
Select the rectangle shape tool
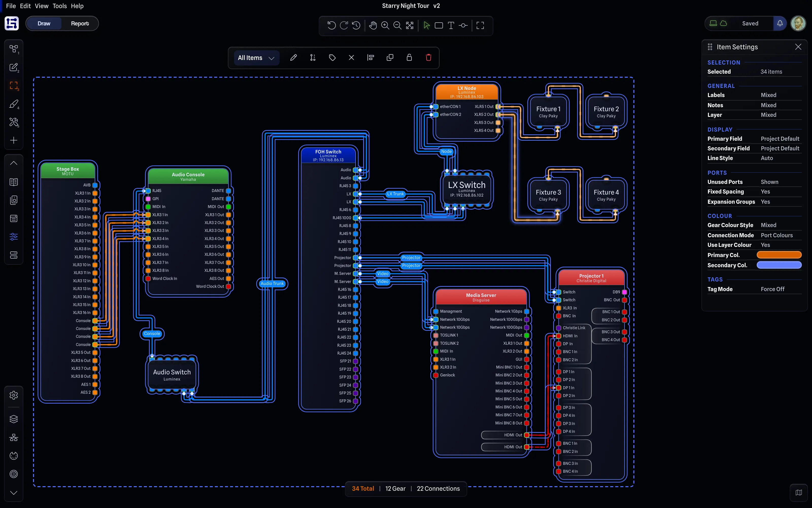click(x=438, y=25)
